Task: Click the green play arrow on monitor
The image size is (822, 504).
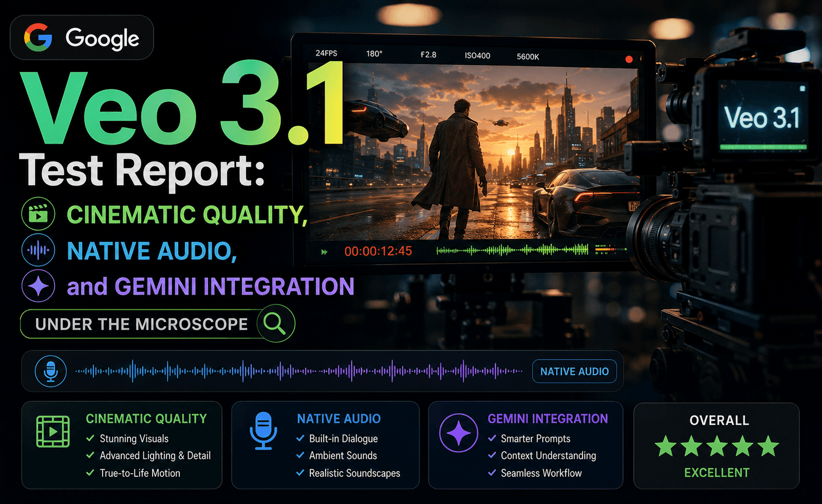Action: click(x=324, y=252)
